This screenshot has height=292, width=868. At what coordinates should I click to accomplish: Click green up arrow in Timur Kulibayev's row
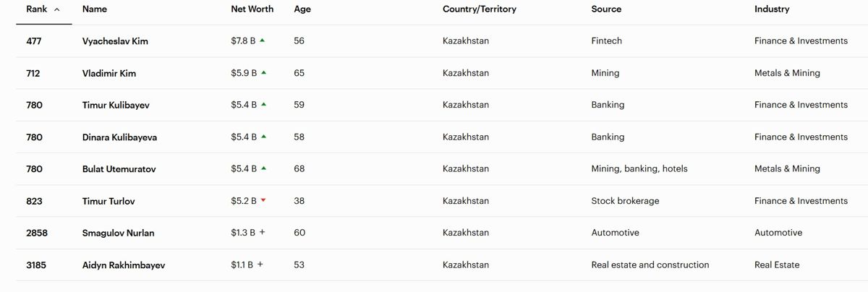264,105
